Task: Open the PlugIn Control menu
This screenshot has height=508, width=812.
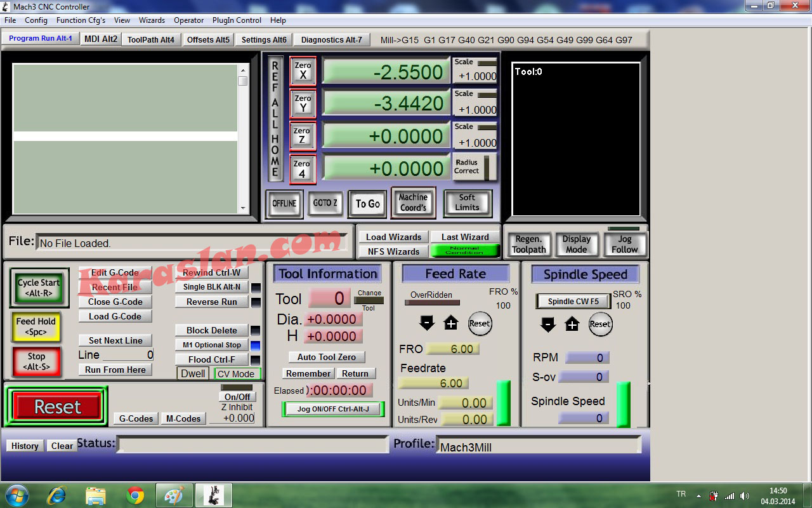Action: (237, 20)
